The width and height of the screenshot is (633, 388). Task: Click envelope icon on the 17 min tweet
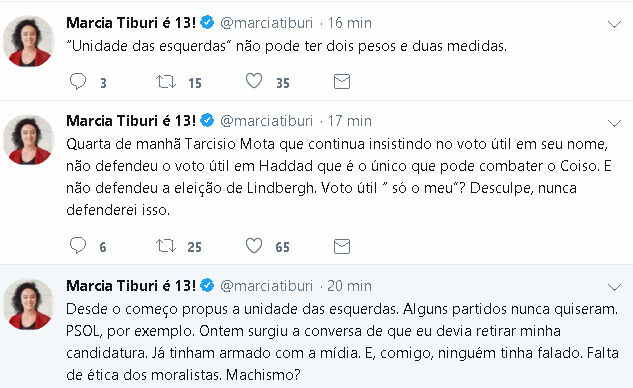(342, 246)
